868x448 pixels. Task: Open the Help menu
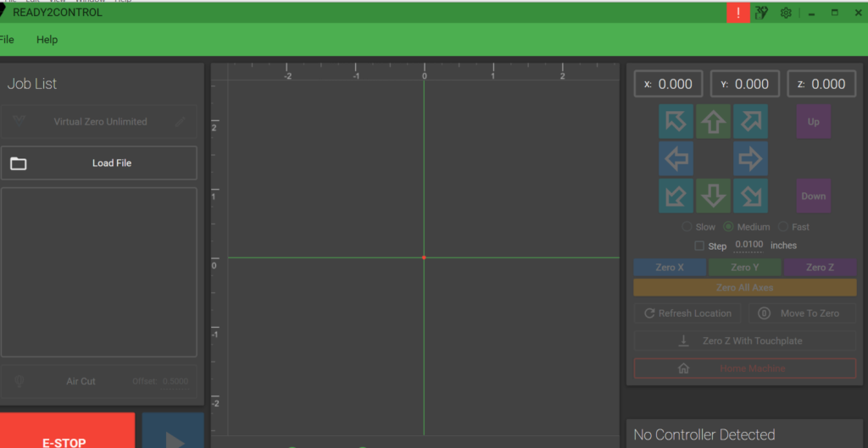pos(47,40)
